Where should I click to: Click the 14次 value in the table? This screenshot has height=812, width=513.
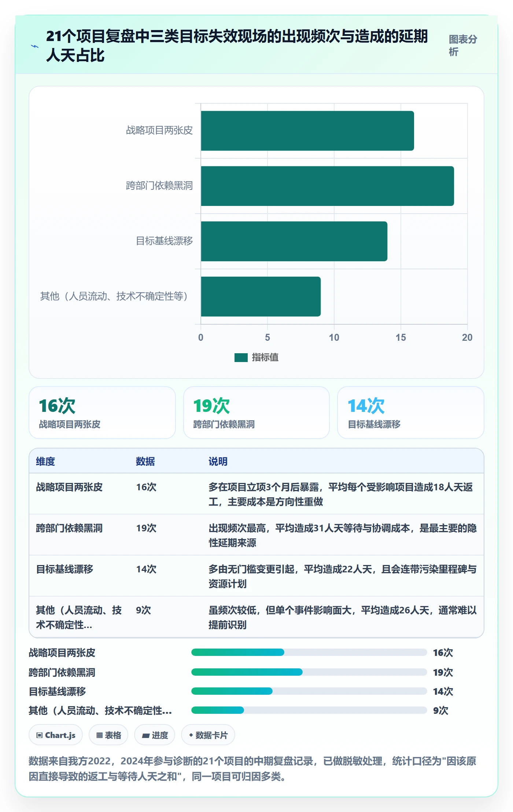click(x=146, y=569)
